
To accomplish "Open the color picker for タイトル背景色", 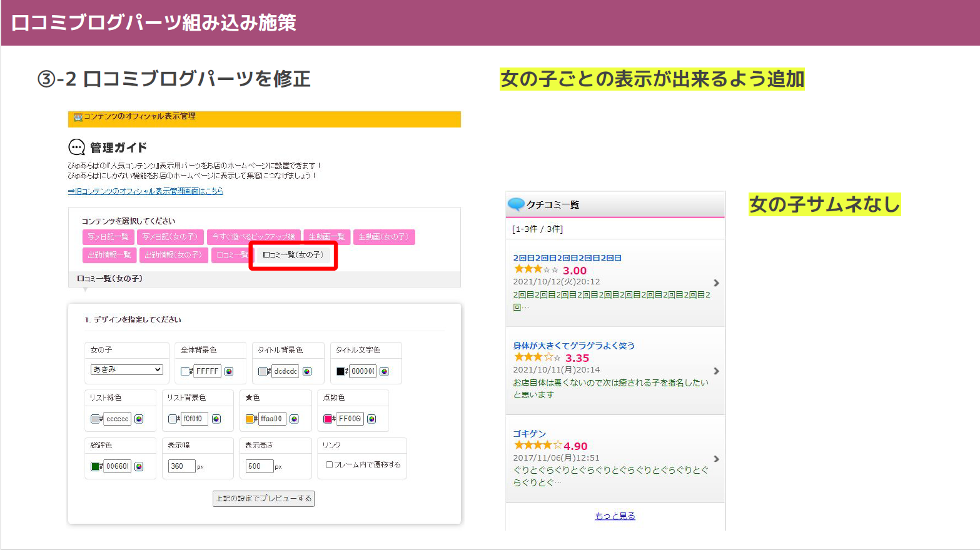I will click(x=306, y=371).
